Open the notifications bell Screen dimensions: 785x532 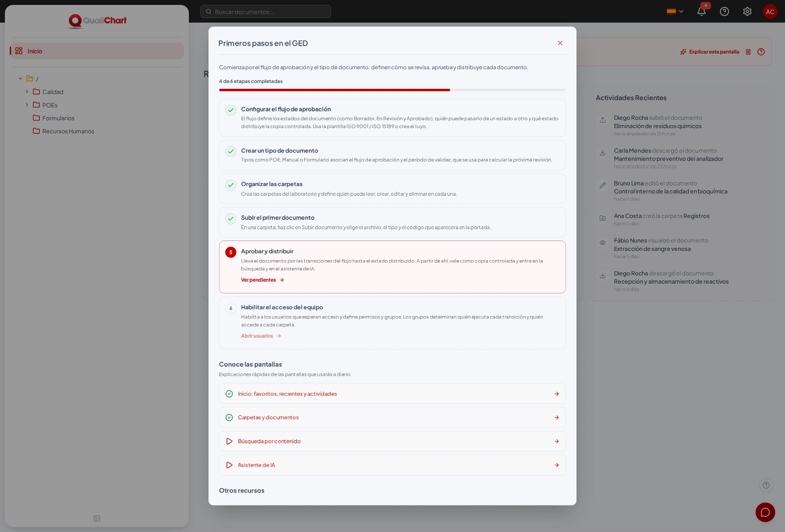[x=702, y=11]
